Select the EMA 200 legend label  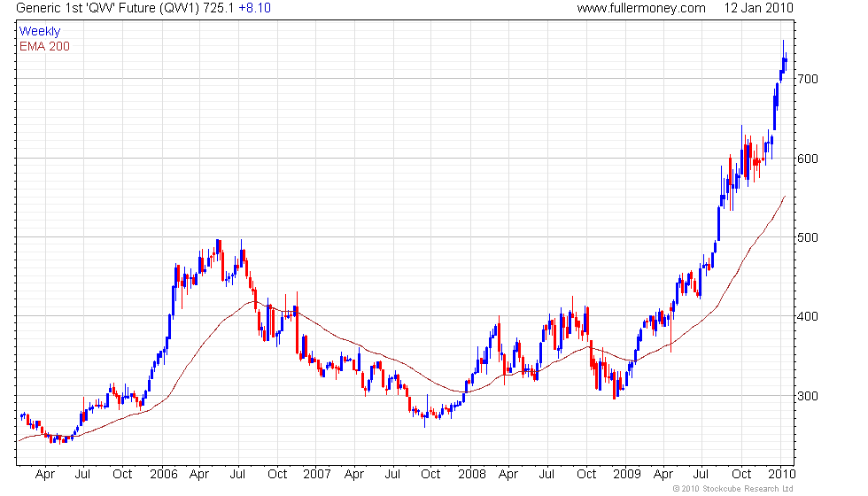tap(44, 46)
